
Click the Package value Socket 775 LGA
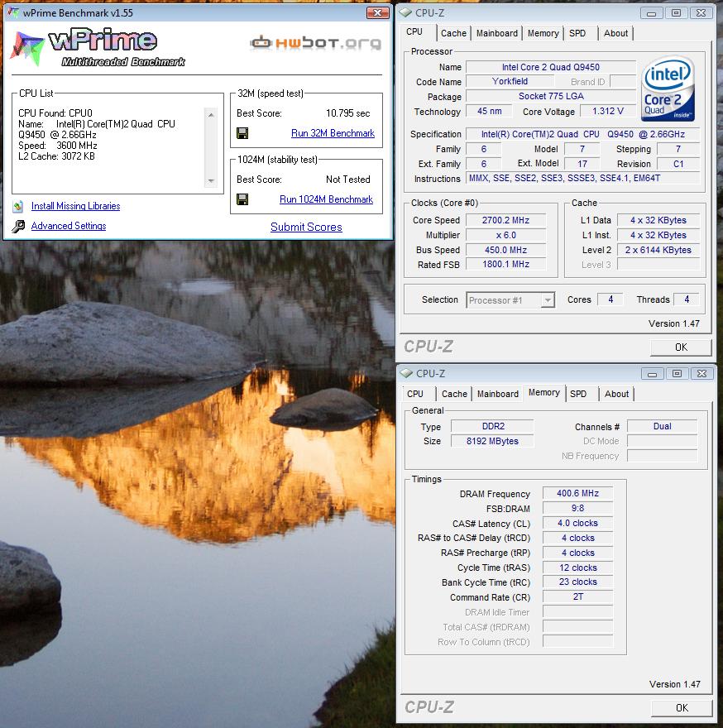point(551,97)
